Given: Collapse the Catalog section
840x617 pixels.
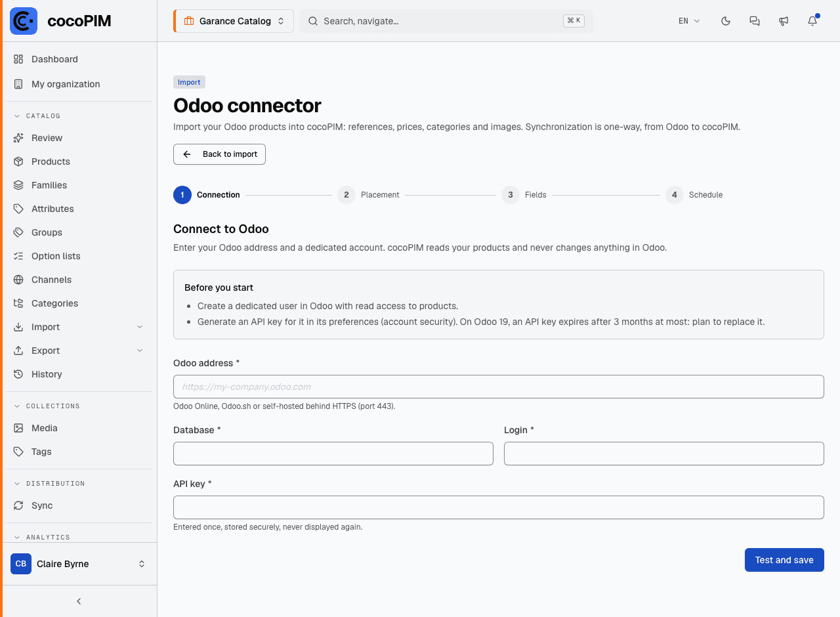Looking at the screenshot, I should point(37,116).
